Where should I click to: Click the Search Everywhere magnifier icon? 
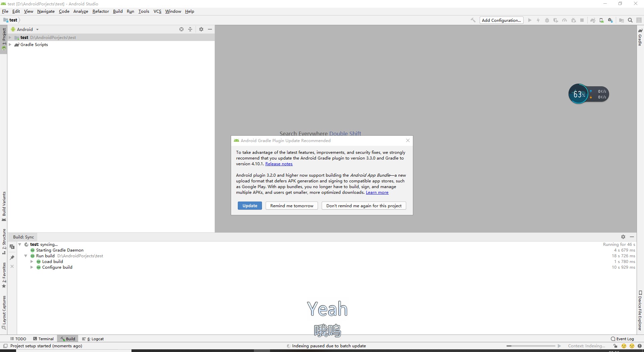[630, 20]
